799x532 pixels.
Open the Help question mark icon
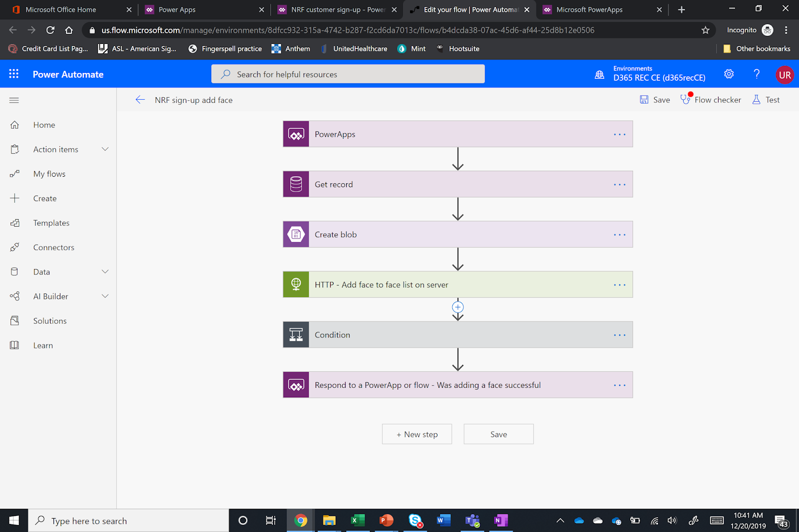[x=757, y=74]
